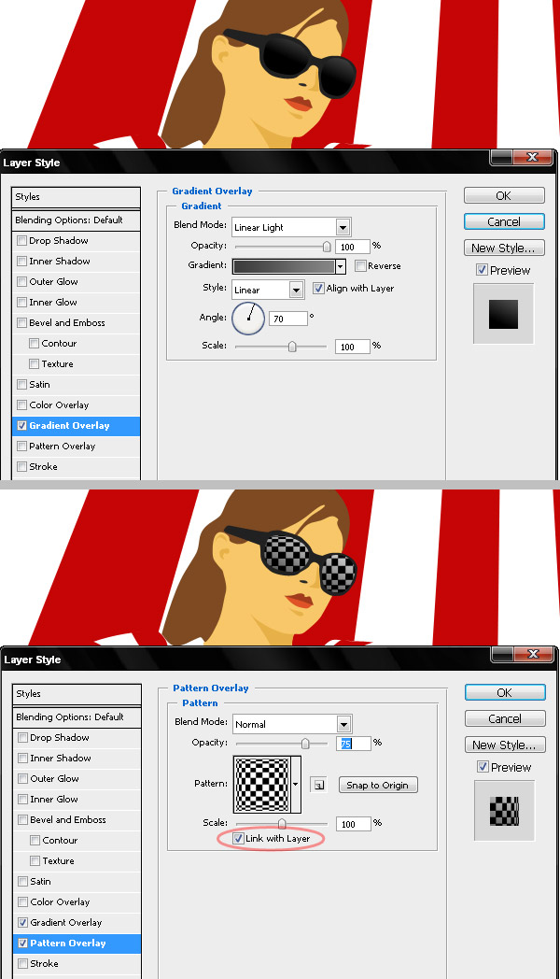The height and width of the screenshot is (979, 560).
Task: Click Scale slider handle in Pattern Overlay settings
Action: pyautogui.click(x=282, y=824)
